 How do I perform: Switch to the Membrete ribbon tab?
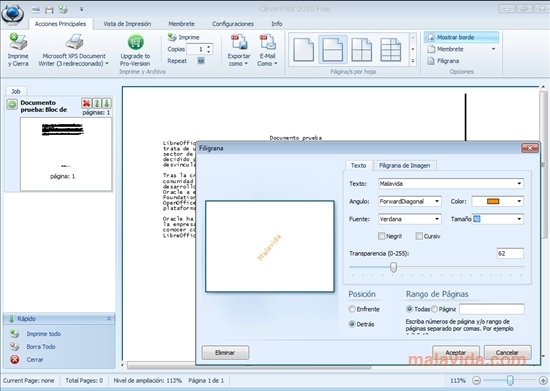(181, 24)
